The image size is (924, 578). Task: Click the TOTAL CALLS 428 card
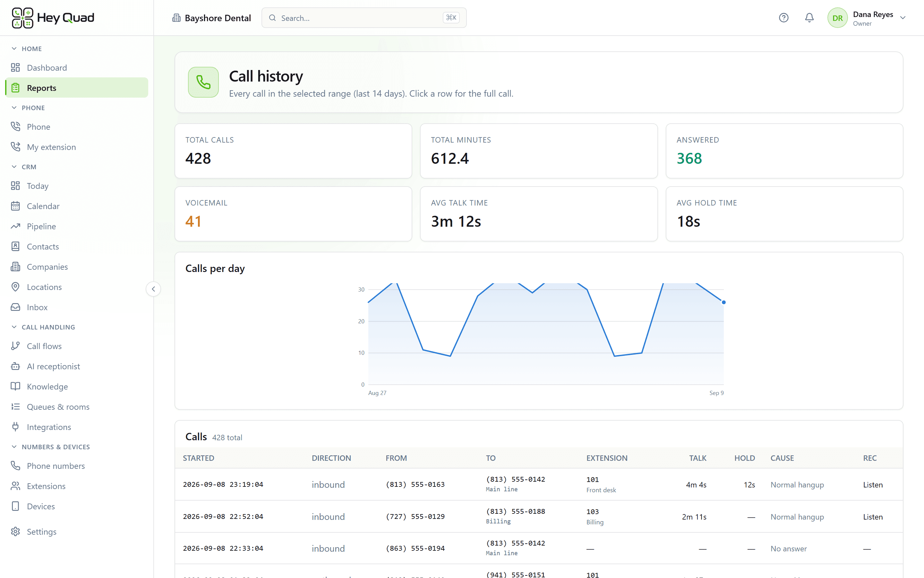pos(293,151)
